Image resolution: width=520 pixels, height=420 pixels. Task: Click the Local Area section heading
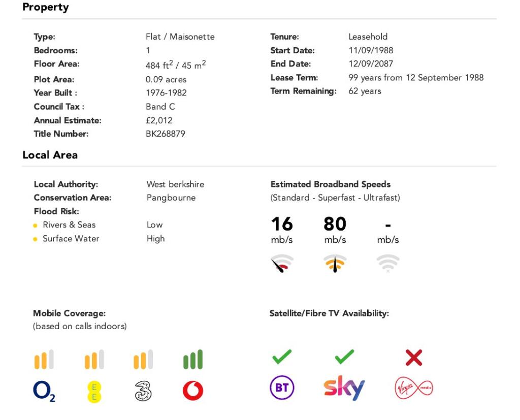[50, 155]
